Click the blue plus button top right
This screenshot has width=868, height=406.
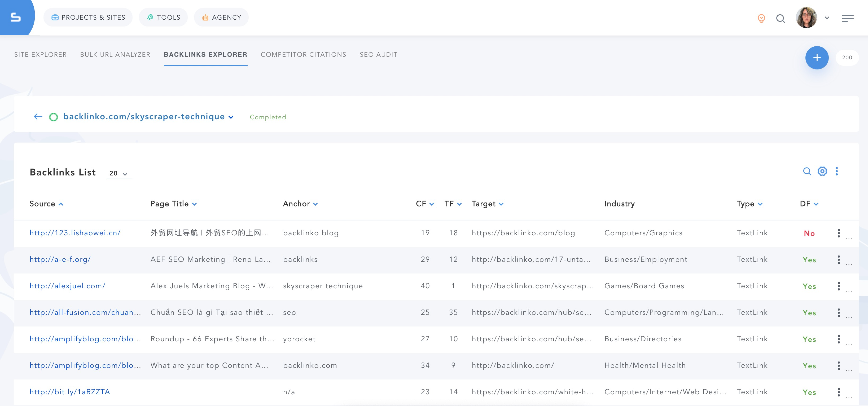[x=817, y=58]
